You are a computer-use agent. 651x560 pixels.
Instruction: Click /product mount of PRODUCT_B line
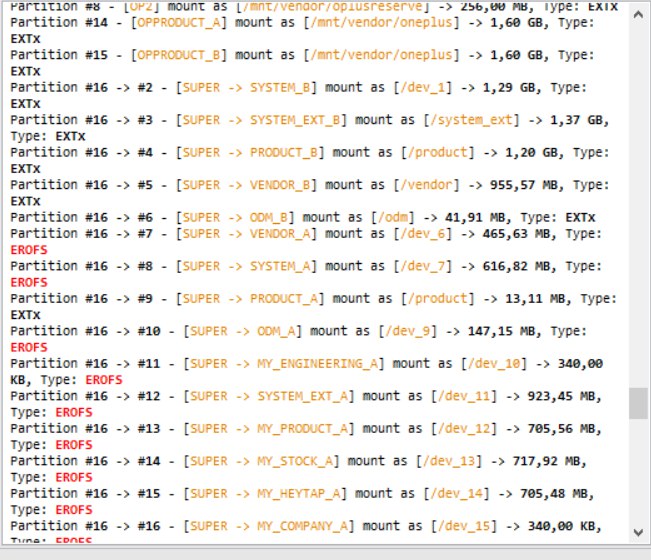pyautogui.click(x=438, y=152)
